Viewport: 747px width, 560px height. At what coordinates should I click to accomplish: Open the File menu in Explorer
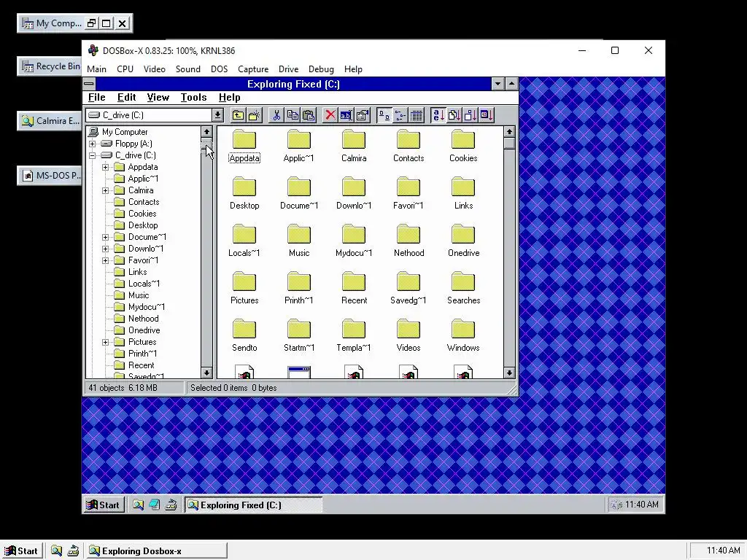click(97, 97)
